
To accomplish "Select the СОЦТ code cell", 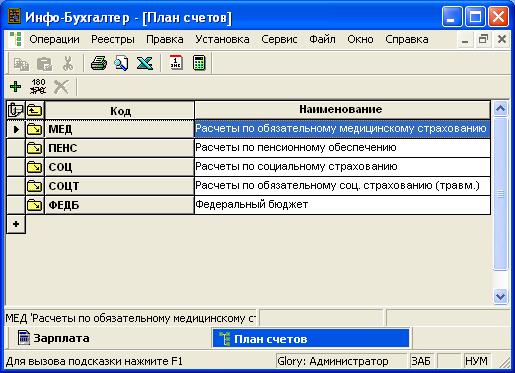I will (120, 186).
